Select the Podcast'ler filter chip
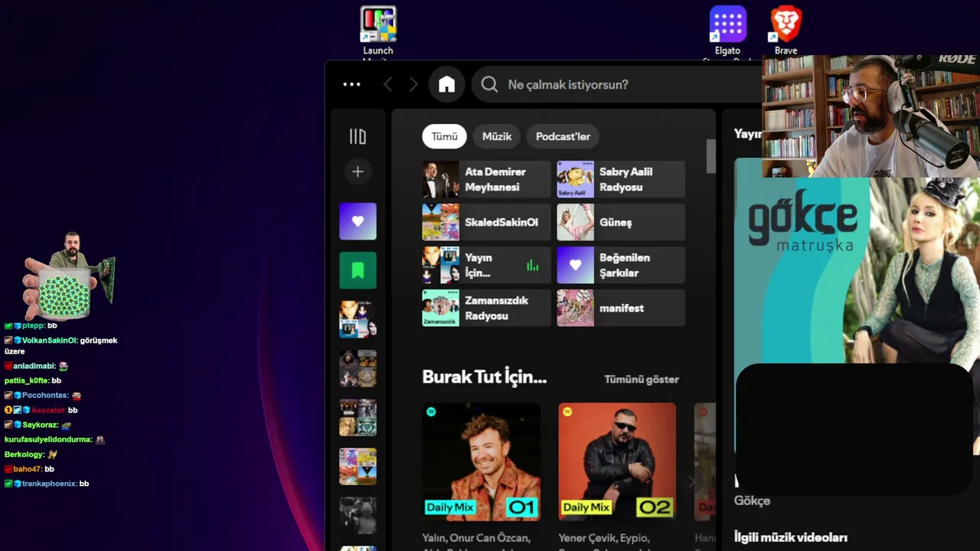 click(563, 136)
